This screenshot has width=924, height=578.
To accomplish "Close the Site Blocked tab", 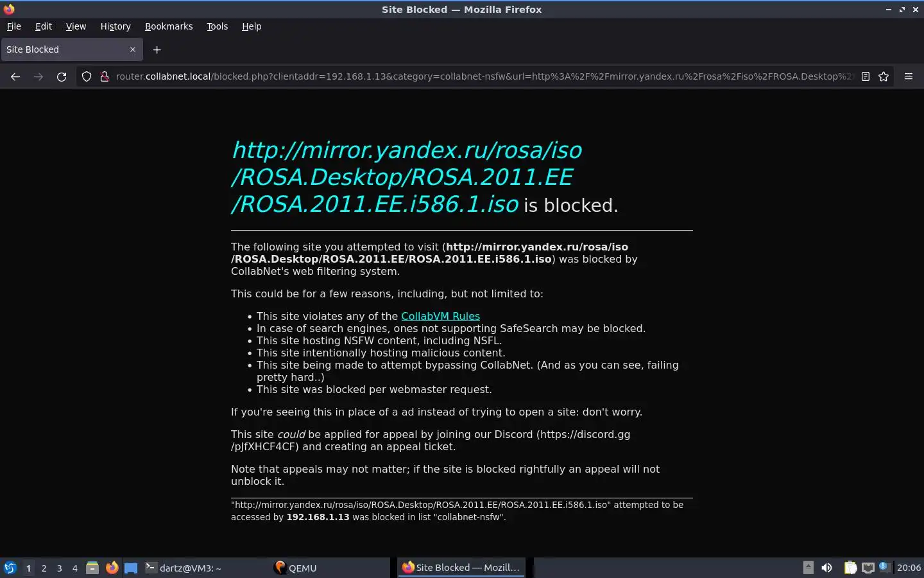I will point(133,49).
